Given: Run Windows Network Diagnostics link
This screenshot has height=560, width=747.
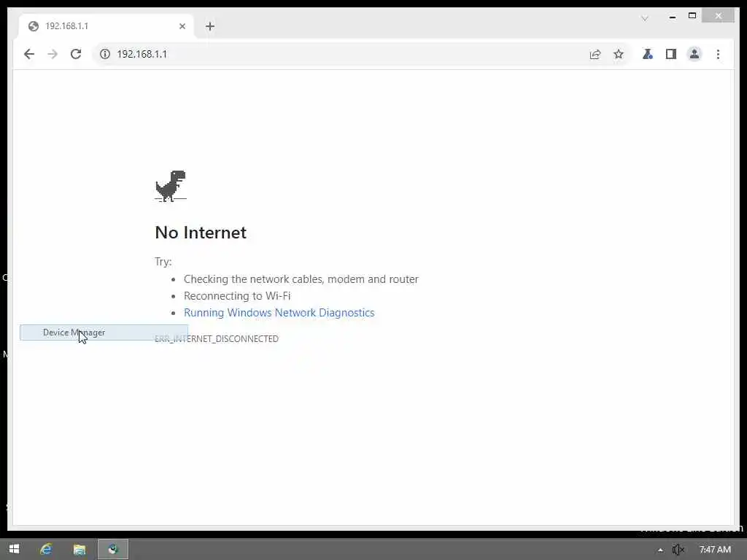Looking at the screenshot, I should pyautogui.click(x=279, y=313).
